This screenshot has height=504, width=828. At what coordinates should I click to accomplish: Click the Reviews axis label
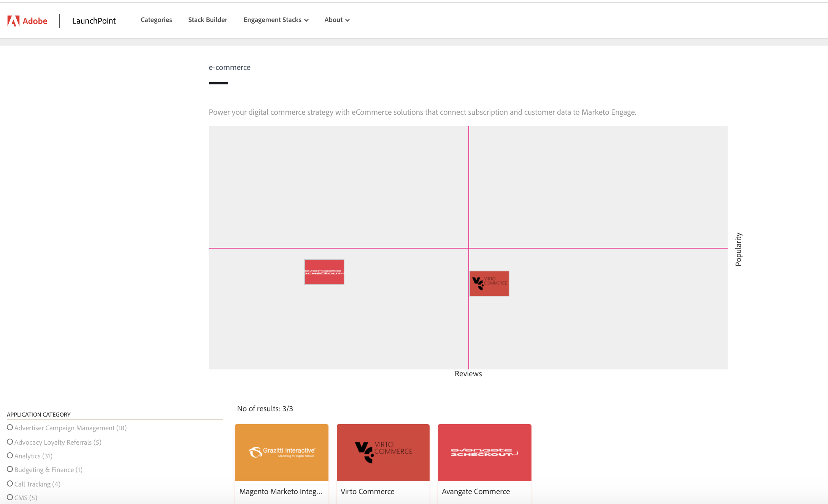(x=468, y=374)
